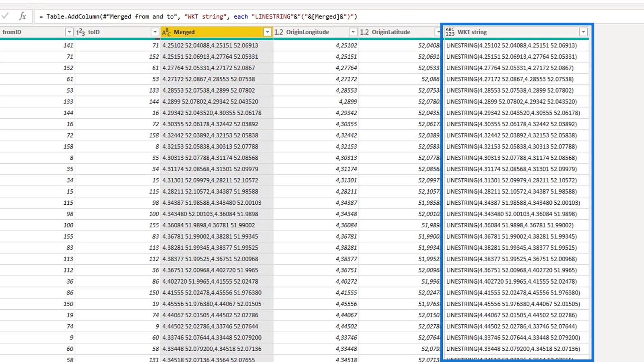Click the Merged text data type icon
Viewport: 644px width, 362px height.
166,32
